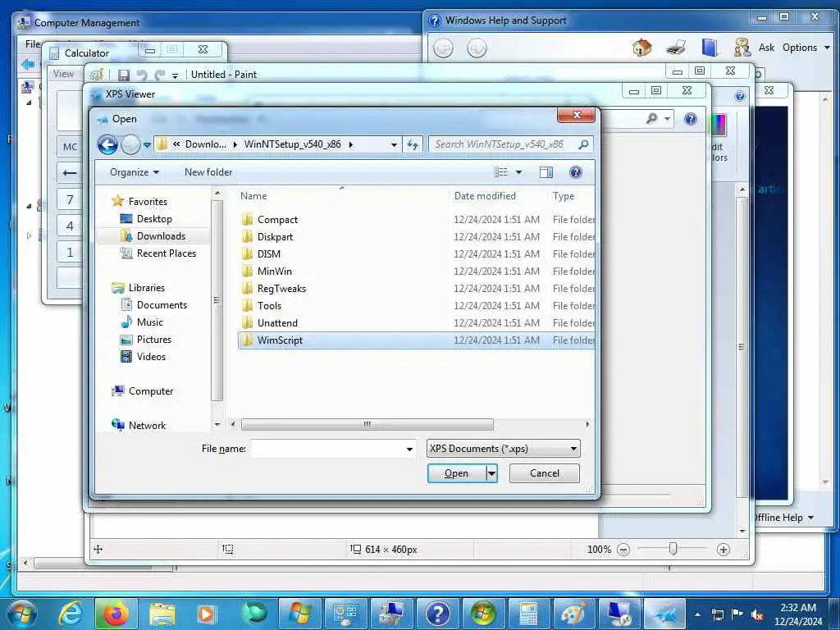The image size is (840, 630).
Task: Click the File name input field
Action: 328,449
